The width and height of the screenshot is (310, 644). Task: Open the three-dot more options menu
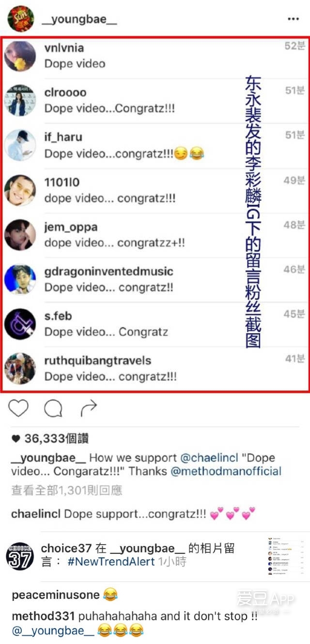(x=293, y=18)
